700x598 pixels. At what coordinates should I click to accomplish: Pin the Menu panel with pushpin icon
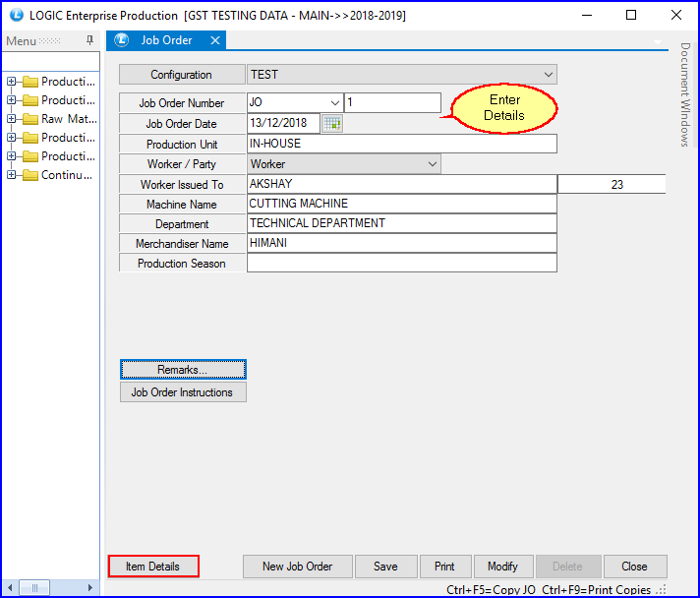click(x=90, y=41)
